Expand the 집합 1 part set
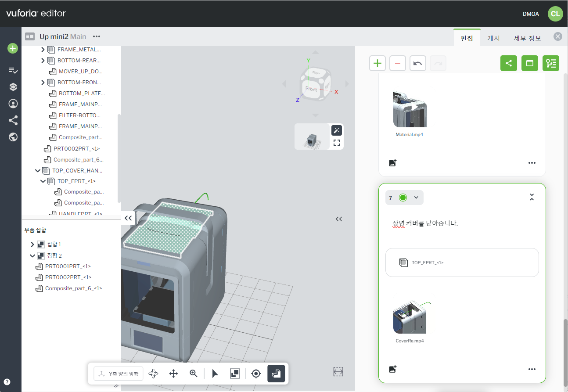 (32, 244)
